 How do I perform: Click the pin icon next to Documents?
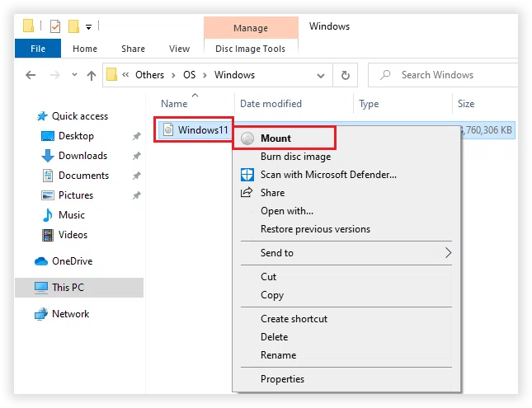tap(136, 176)
